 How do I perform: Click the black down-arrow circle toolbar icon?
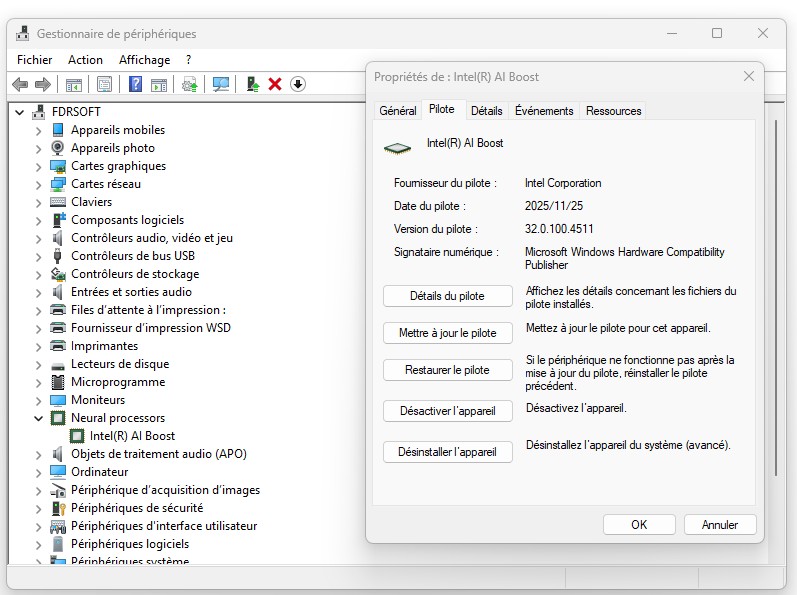pos(298,85)
